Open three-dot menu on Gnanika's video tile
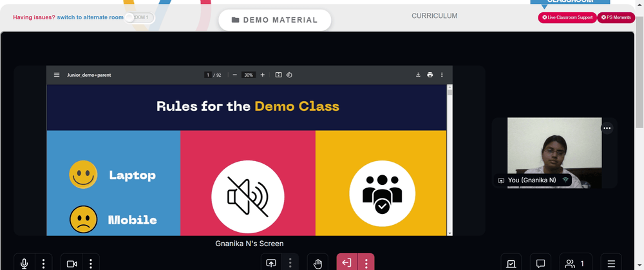 click(x=607, y=128)
